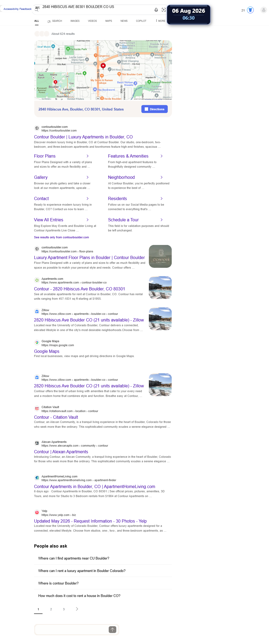Go to results page 3
The width and height of the screenshot is (269, 644).
click(64, 609)
